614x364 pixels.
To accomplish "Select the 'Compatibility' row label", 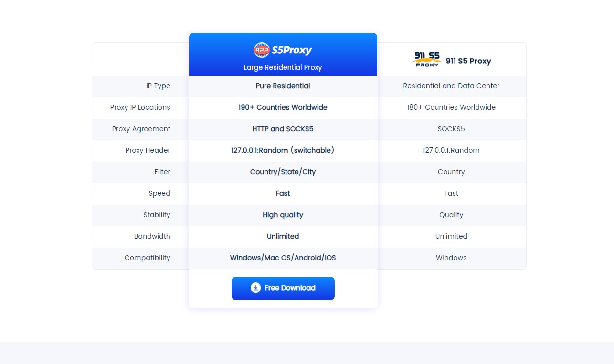I will (x=147, y=258).
